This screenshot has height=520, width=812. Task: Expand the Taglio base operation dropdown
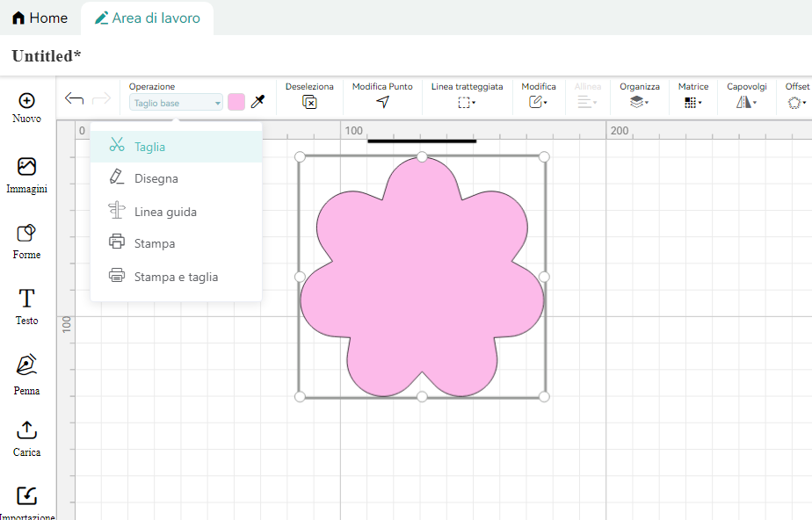coord(176,103)
